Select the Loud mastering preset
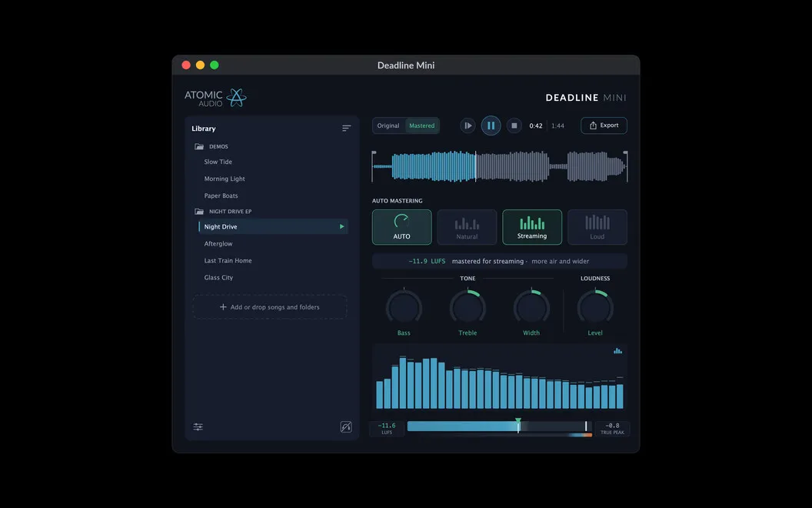 coord(597,227)
